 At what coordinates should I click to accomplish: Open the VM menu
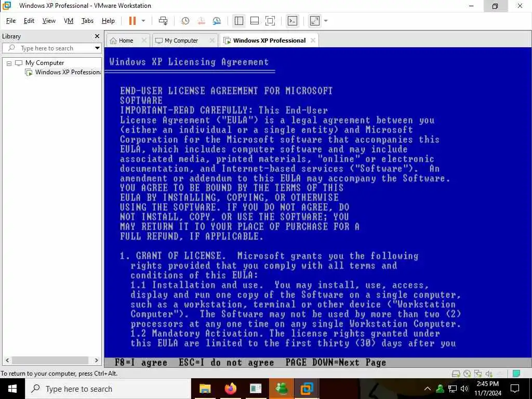tap(69, 21)
